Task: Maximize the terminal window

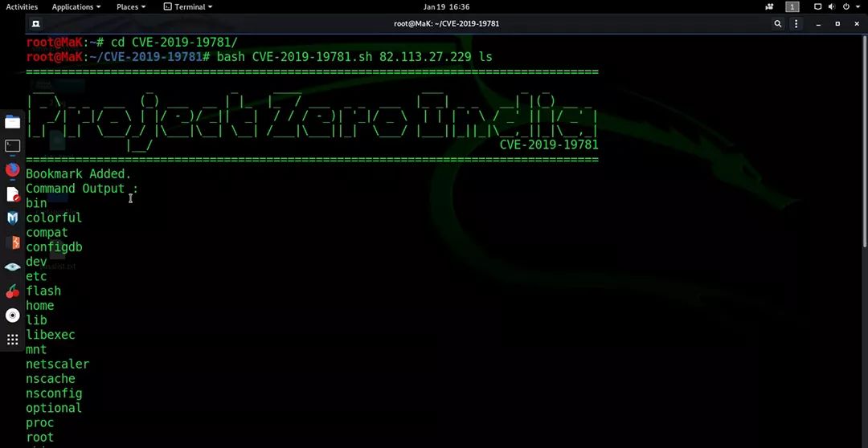Action: pyautogui.click(x=837, y=24)
